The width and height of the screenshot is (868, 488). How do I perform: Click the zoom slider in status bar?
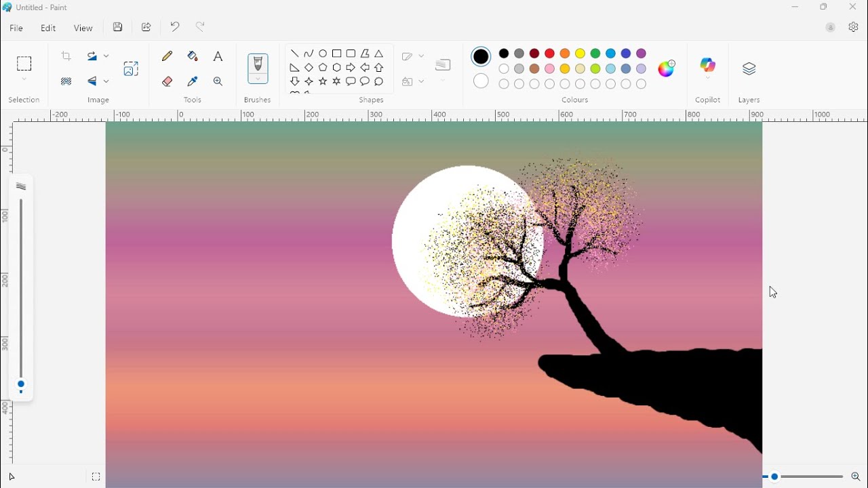tap(775, 478)
